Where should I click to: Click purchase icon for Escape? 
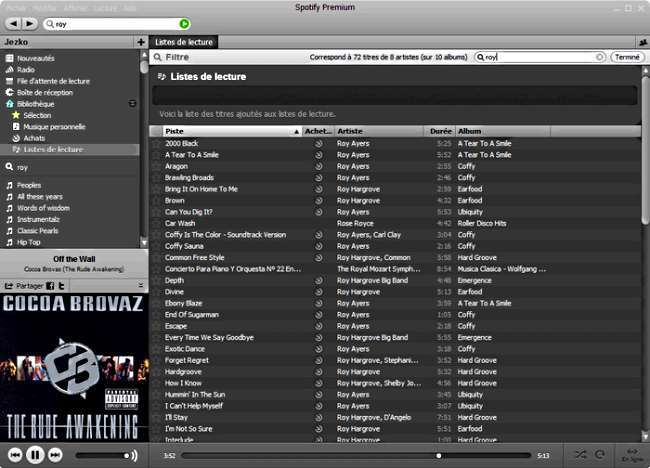tap(318, 326)
